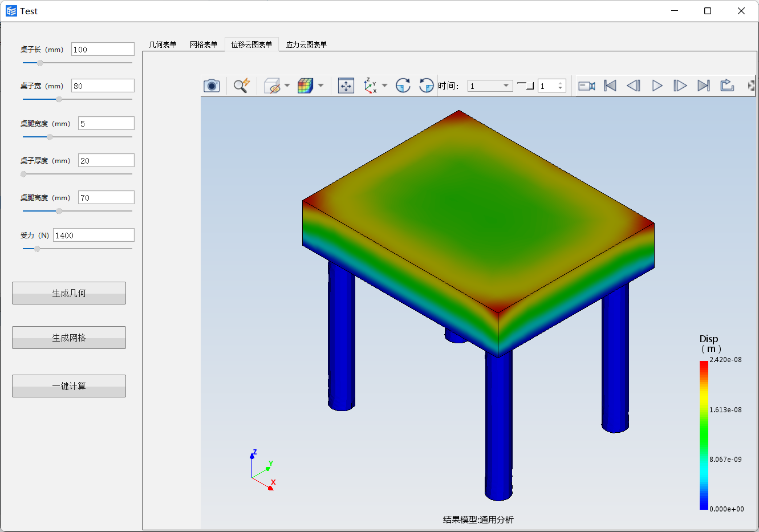Click the 桌腿宽度 slider handle
759x532 pixels.
point(50,137)
